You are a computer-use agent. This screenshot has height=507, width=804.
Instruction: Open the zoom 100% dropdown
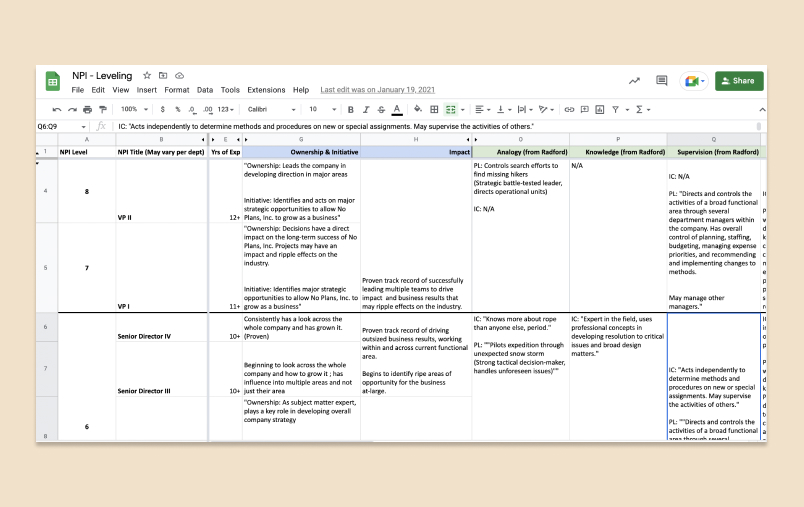[x=134, y=109]
